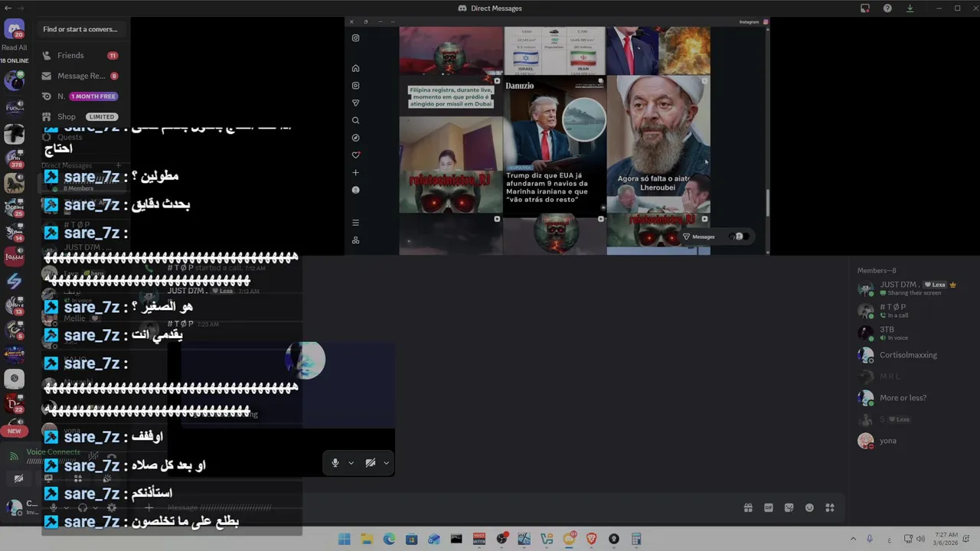Toggle camera button in voice panel
This screenshot has height=551, width=980.
[18, 478]
